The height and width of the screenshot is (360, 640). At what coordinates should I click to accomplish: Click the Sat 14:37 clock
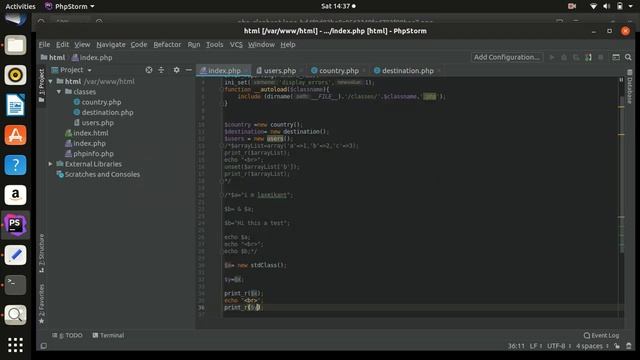coord(338,6)
